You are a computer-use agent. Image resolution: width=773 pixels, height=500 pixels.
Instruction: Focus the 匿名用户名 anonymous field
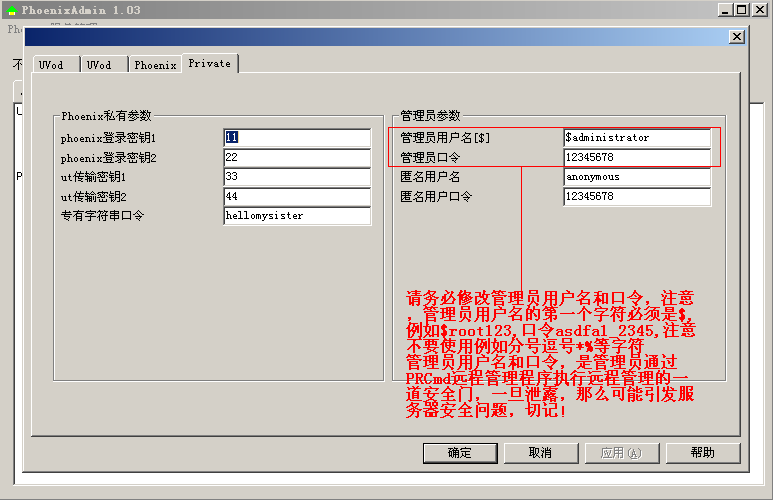[x=637, y=177]
